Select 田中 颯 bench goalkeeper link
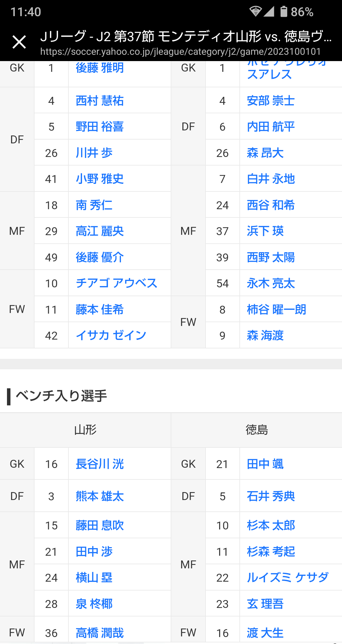342x644 pixels. pos(265,464)
